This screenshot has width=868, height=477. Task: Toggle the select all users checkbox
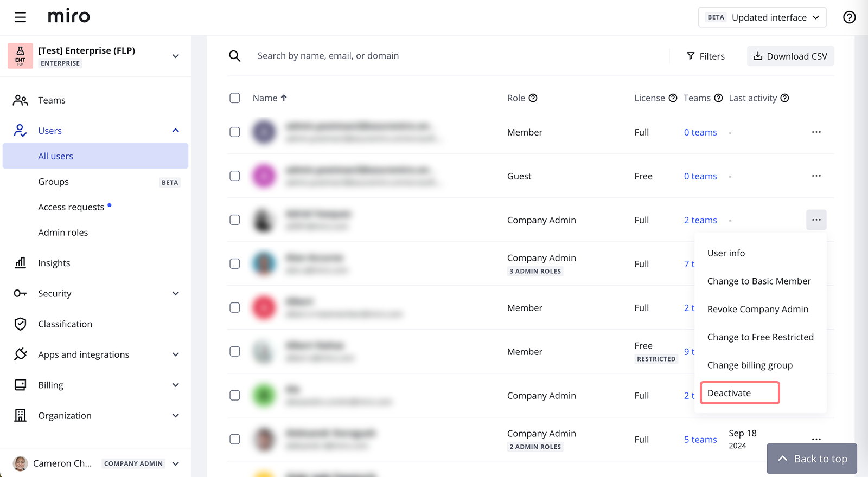(x=235, y=98)
